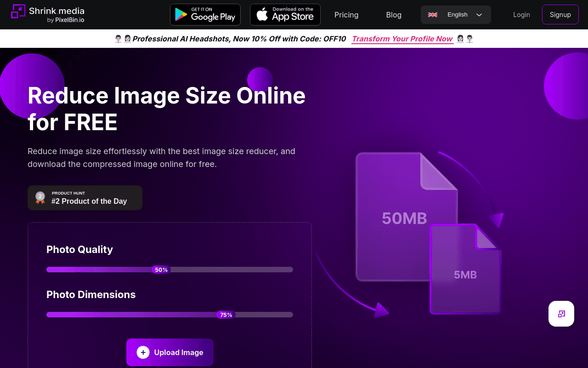The height and width of the screenshot is (368, 588).
Task: Open Transform Your Profile Now link
Action: tap(402, 39)
